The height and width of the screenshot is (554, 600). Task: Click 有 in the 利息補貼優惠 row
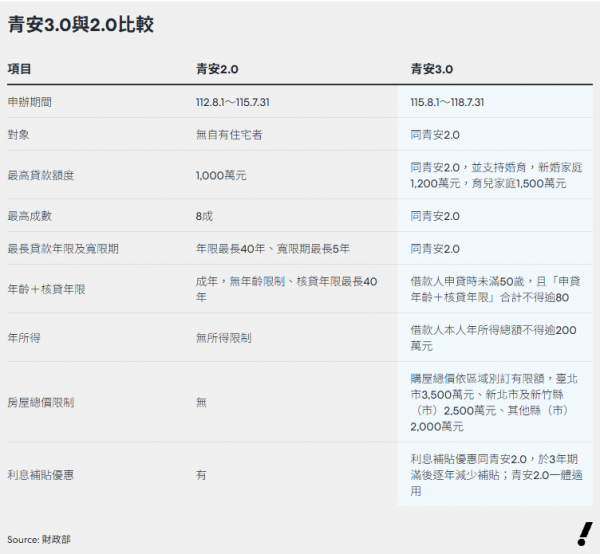(201, 475)
